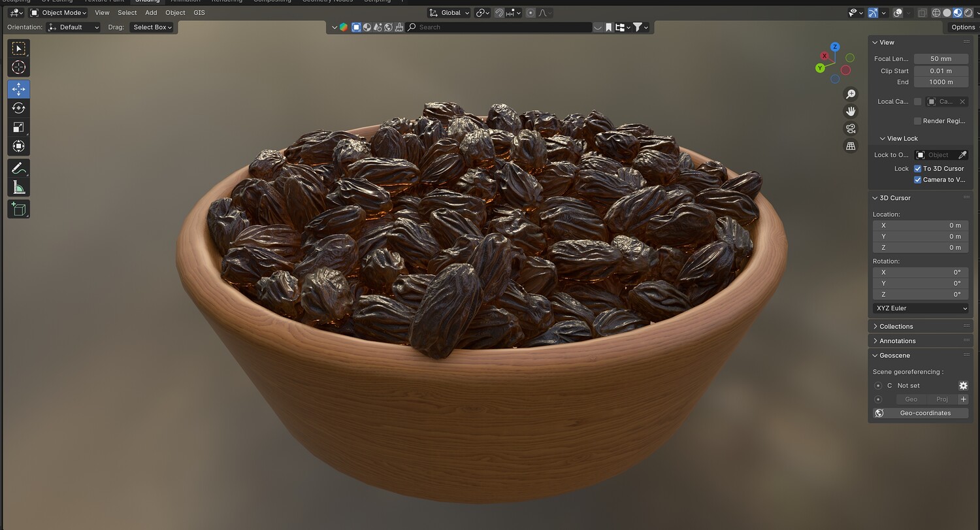Image resolution: width=980 pixels, height=530 pixels.
Task: Open the Options popover
Action: tap(962, 27)
